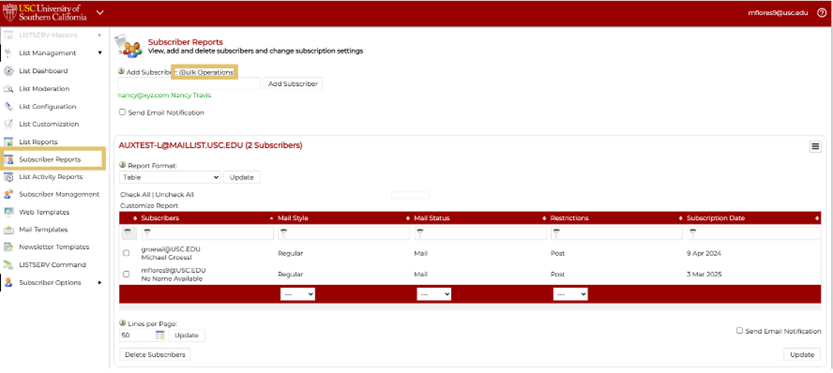833x373 pixels.
Task: Sort by the Subscription Date column header
Action: coord(715,218)
